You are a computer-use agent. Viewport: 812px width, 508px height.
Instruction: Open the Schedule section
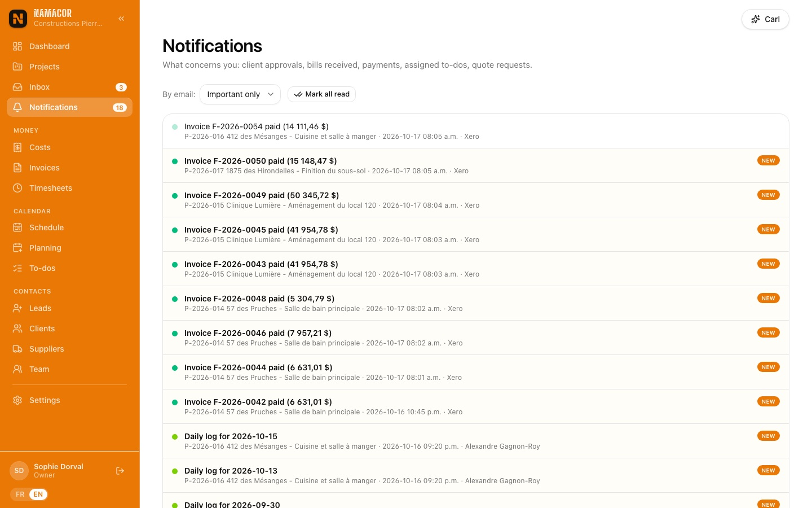click(x=69, y=227)
